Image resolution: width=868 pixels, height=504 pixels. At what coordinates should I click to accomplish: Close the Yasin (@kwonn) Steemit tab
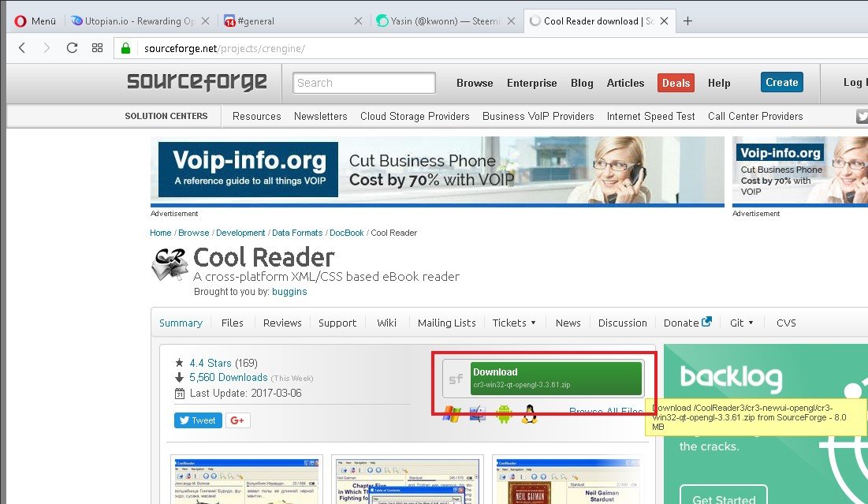tap(511, 21)
